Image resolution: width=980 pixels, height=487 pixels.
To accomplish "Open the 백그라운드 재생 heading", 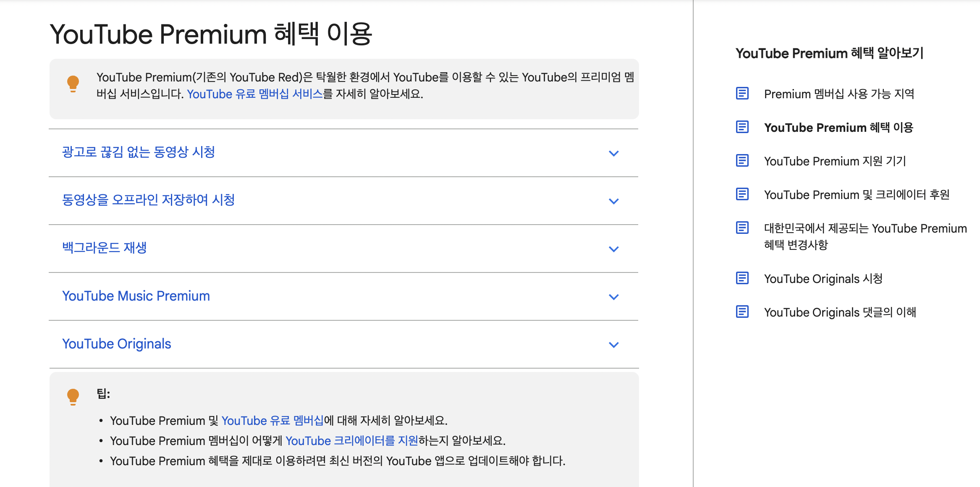I will tap(105, 248).
